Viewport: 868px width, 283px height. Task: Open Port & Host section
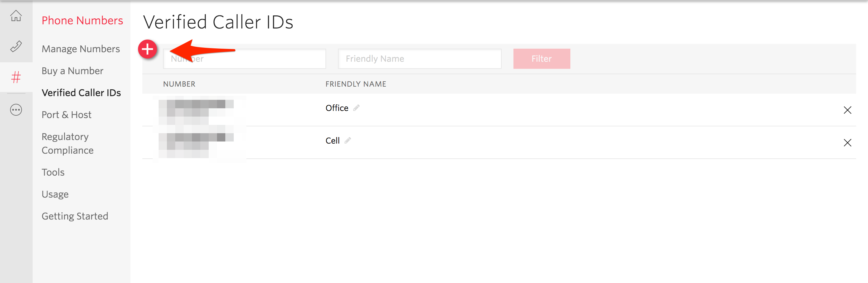pos(66,115)
